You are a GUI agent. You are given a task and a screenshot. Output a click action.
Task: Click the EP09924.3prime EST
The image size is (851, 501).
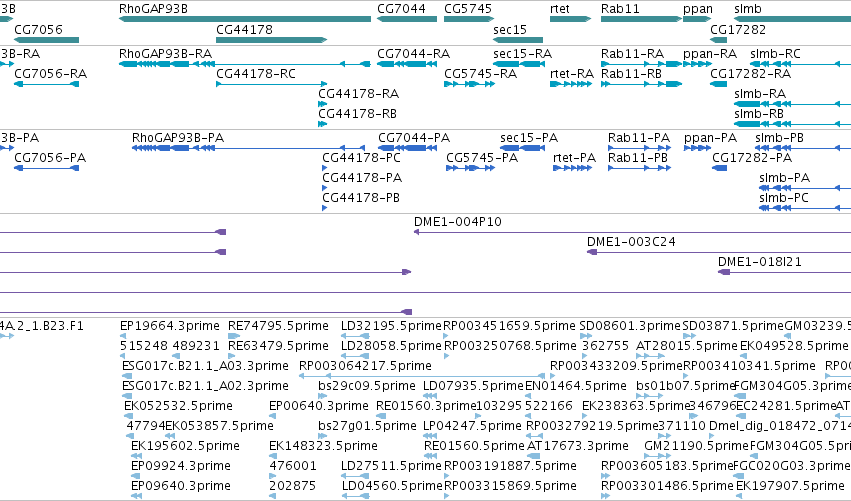pos(135,476)
